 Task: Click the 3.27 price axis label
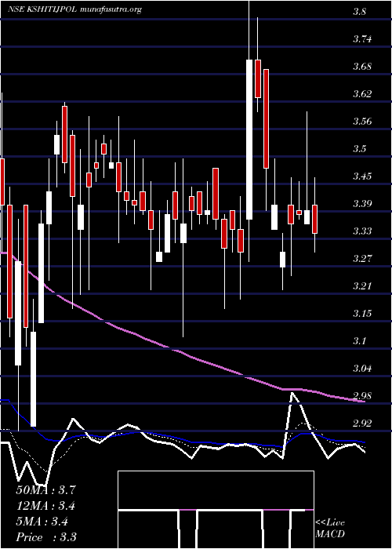coord(362,258)
